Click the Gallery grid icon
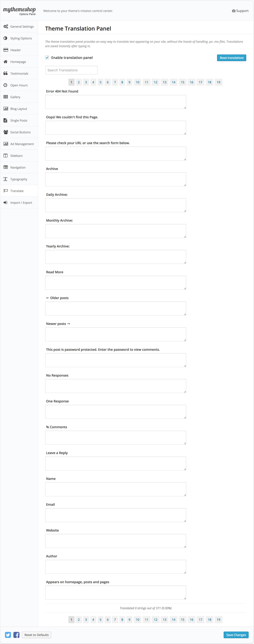Viewport: 254px width, 644px height. [6, 97]
